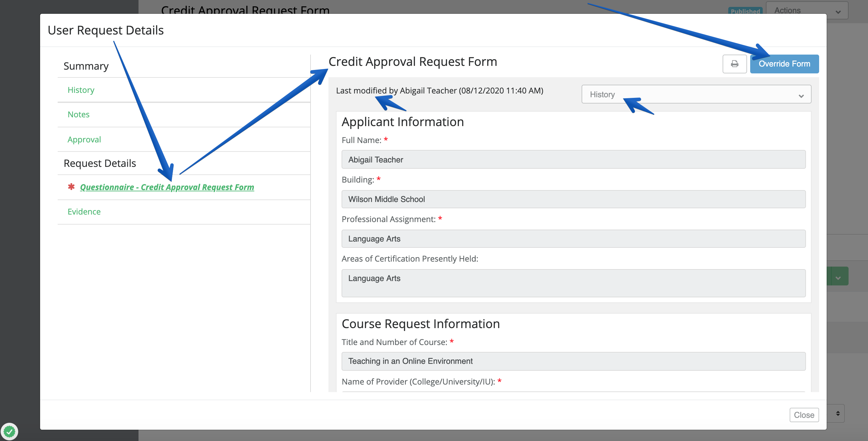Open the Evidence section
868x441 pixels.
[84, 212]
